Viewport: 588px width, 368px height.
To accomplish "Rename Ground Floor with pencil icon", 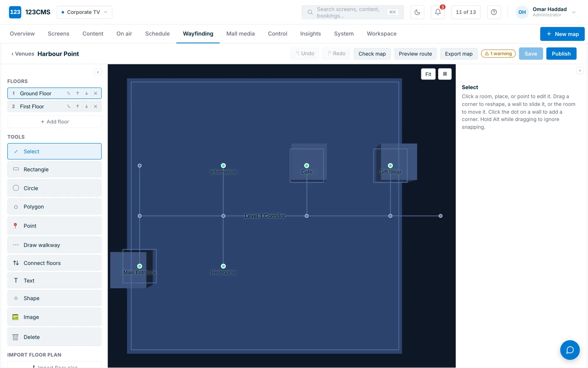I will click(68, 93).
